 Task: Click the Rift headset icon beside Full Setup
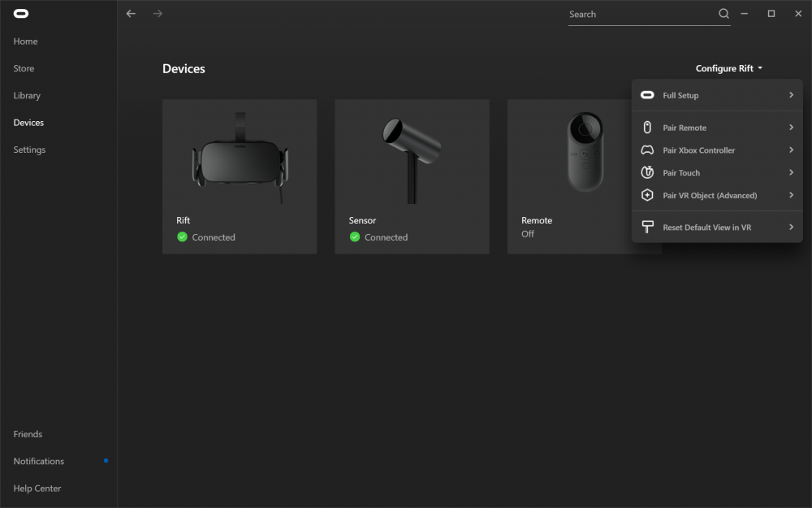pyautogui.click(x=647, y=95)
